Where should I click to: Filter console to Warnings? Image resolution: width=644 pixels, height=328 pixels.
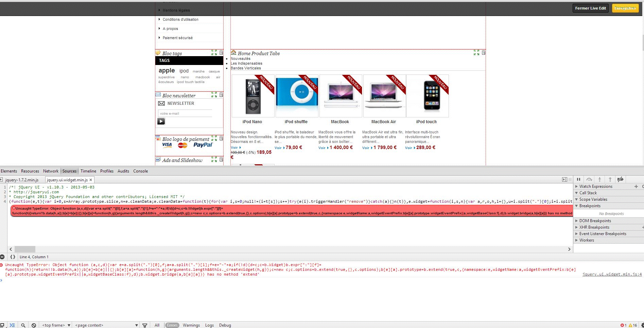tap(191, 325)
